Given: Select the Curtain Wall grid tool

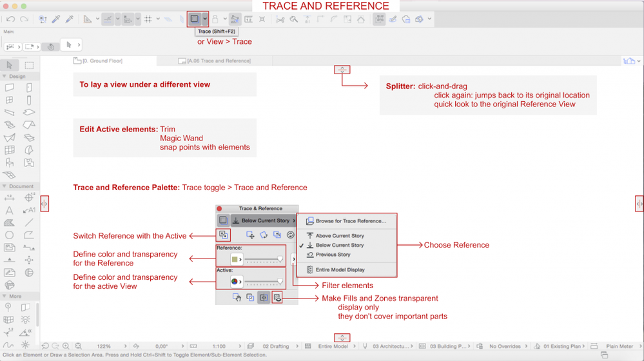Looking at the screenshot, I should tap(10, 150).
